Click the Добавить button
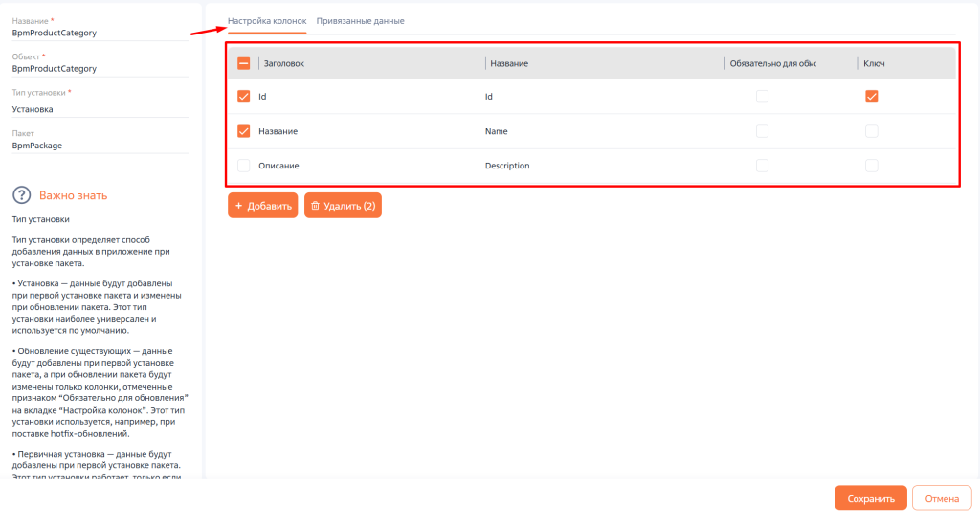Image resolution: width=980 pixels, height=516 pixels. click(262, 206)
